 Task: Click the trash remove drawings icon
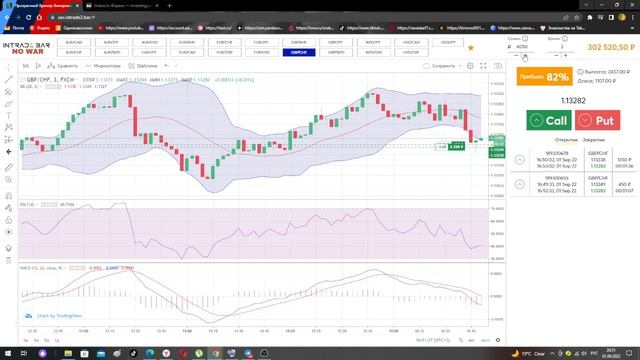(9, 260)
